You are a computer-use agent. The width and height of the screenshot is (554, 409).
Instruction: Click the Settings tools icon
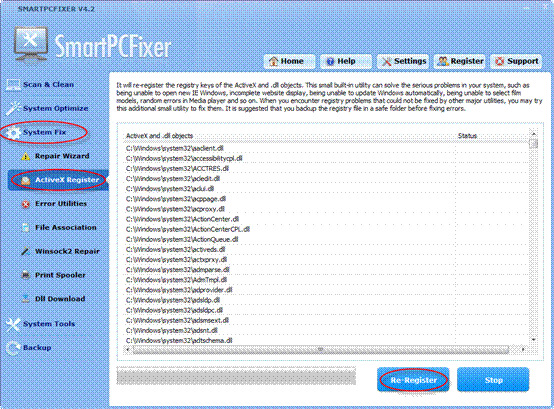point(387,61)
